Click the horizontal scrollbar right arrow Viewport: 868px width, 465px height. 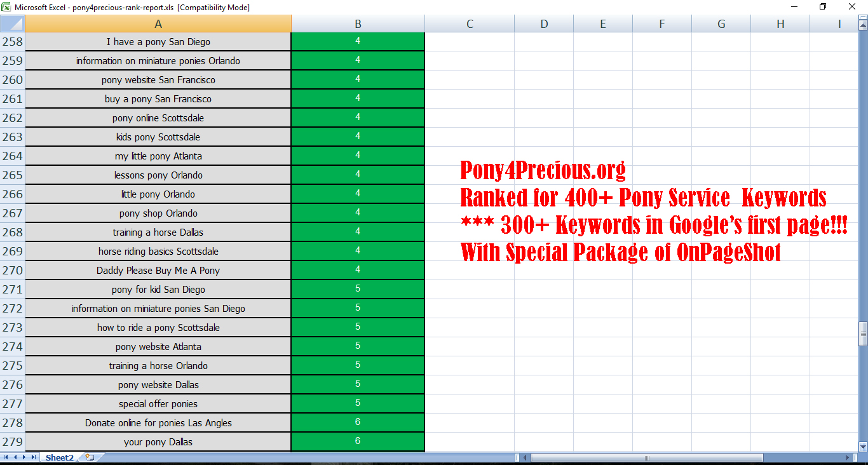[848, 457]
